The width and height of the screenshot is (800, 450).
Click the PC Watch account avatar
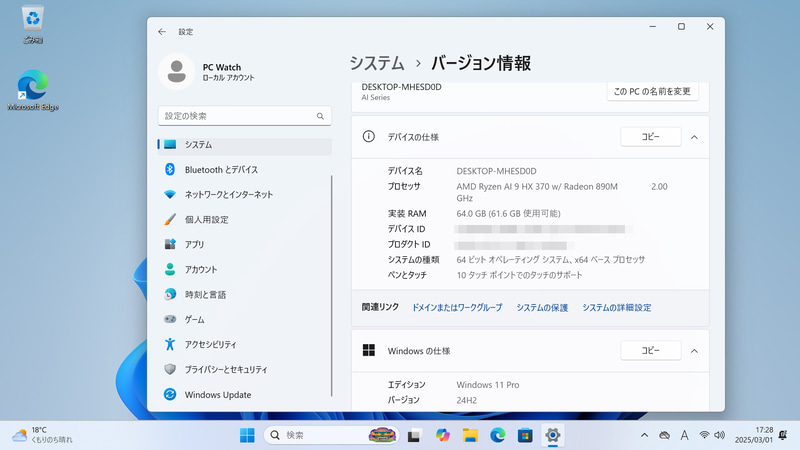[177, 71]
